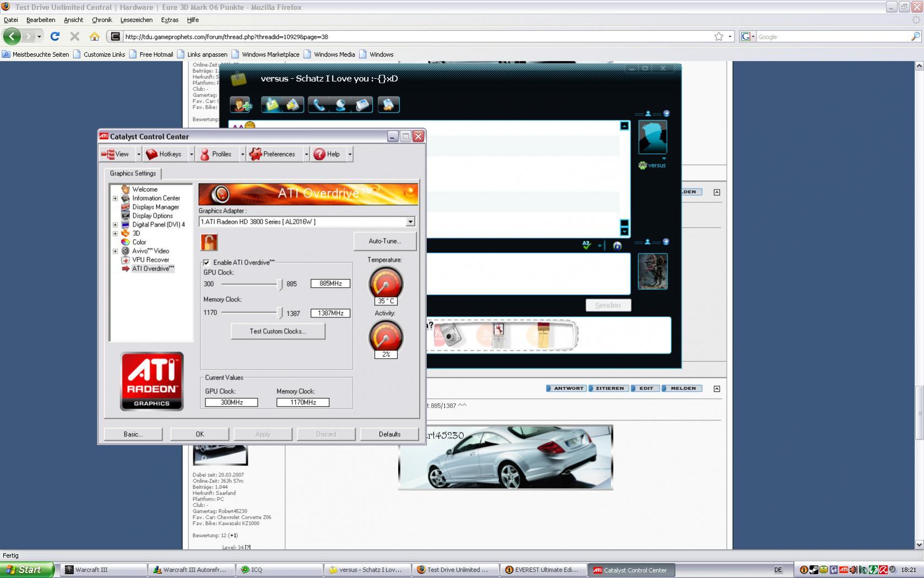Viewport: 924px width, 578px height.
Task: Select the Graphics Settings tab
Action: [133, 174]
